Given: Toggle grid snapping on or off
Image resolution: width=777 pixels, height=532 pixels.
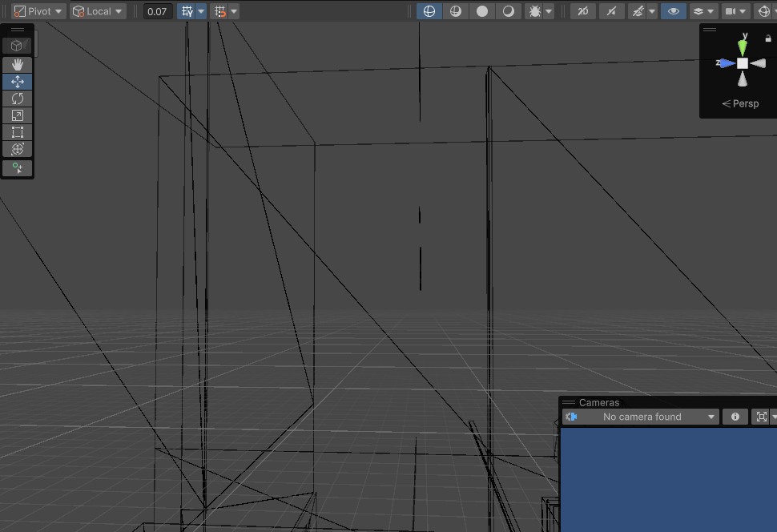Looking at the screenshot, I should pyautogui.click(x=187, y=11).
